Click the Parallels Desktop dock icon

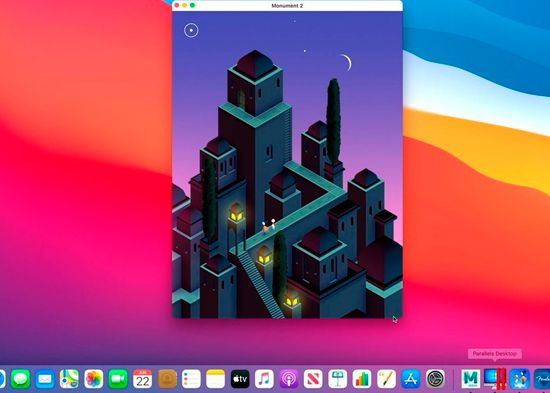(x=495, y=379)
